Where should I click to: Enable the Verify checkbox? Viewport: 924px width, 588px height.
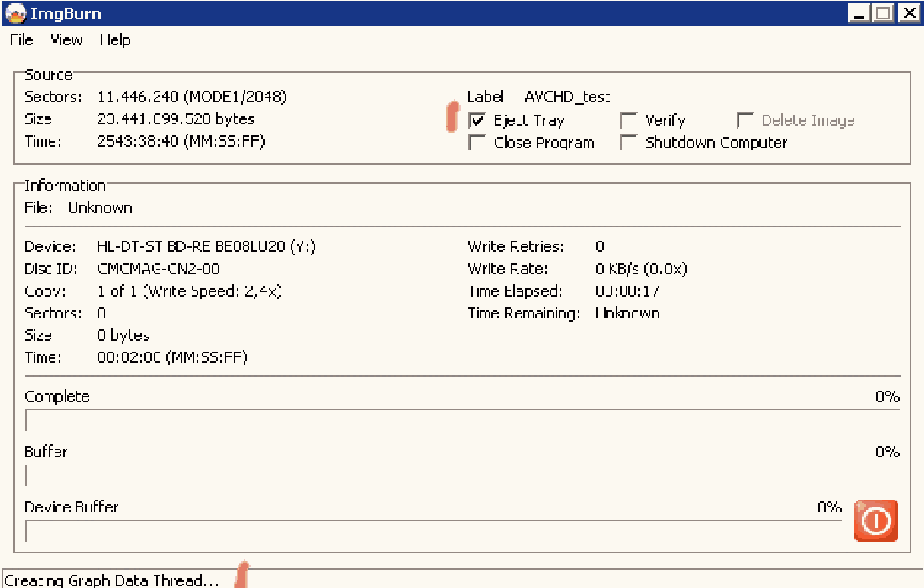point(628,120)
